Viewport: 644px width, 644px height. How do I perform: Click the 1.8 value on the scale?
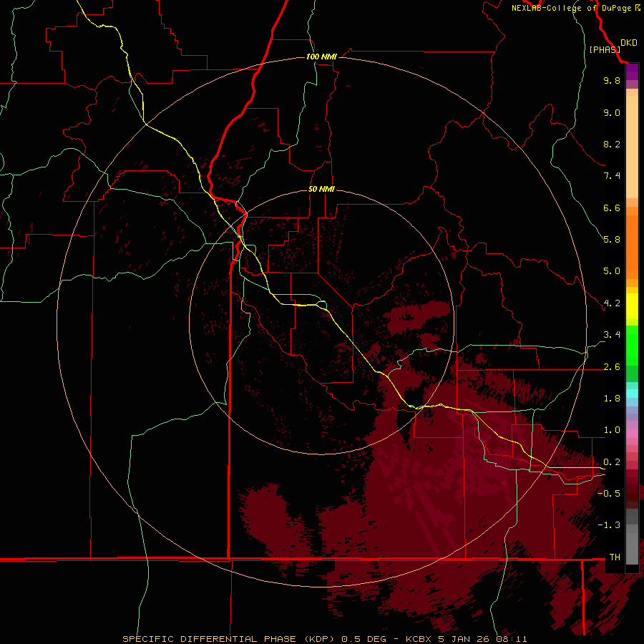tap(612, 399)
